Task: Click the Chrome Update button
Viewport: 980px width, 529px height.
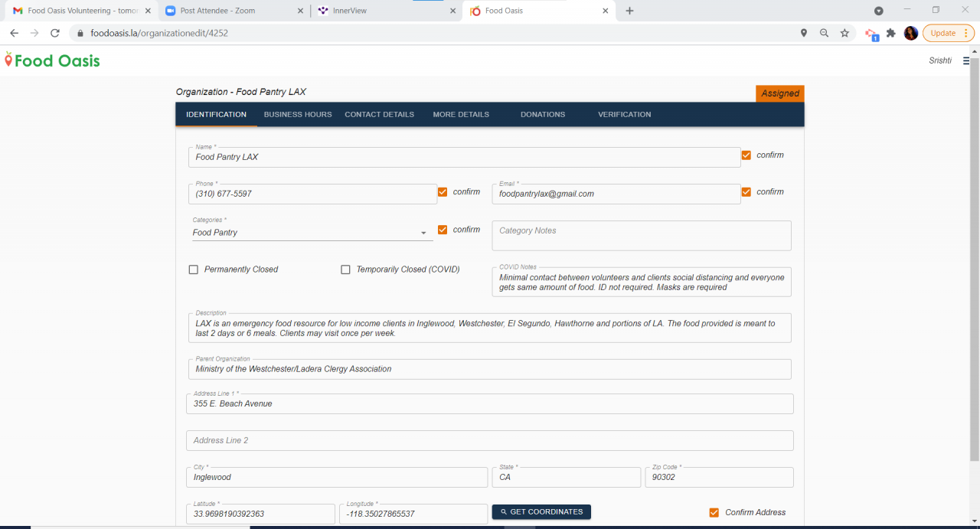Action: tap(948, 33)
